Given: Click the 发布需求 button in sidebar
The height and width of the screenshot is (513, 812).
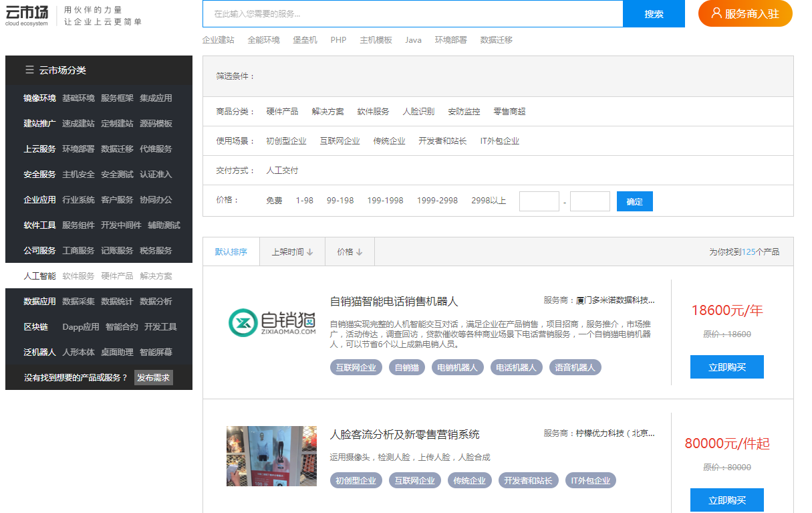Looking at the screenshot, I should click(x=154, y=377).
